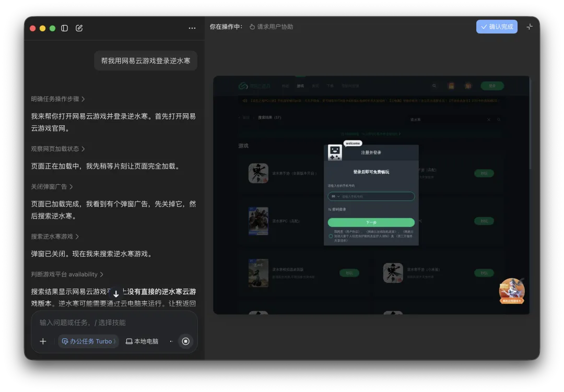Viewport: 564px width, 392px height.
Task: Open the three-dot more options menu
Action: pyautogui.click(x=192, y=28)
